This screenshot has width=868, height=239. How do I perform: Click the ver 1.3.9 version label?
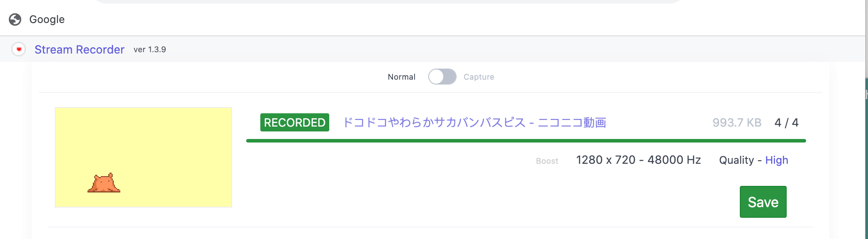[x=150, y=50]
